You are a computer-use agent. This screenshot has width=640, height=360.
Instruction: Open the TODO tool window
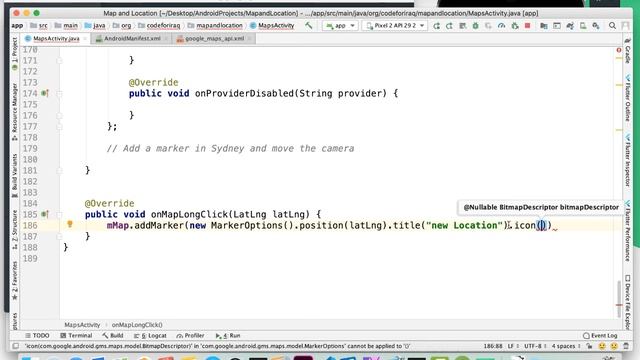(x=37, y=336)
